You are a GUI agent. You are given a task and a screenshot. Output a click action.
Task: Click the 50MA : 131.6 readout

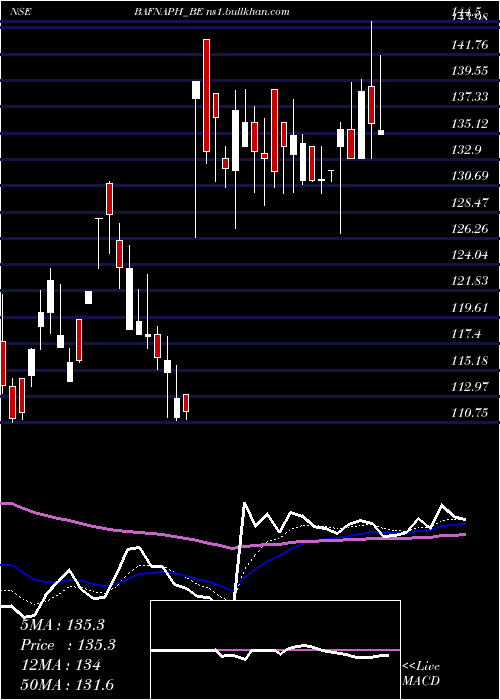(67, 684)
